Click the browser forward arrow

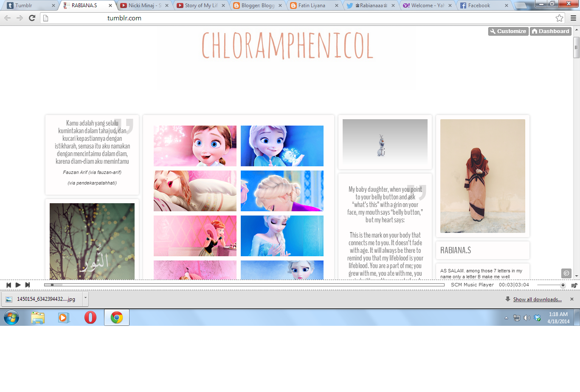[x=20, y=18]
